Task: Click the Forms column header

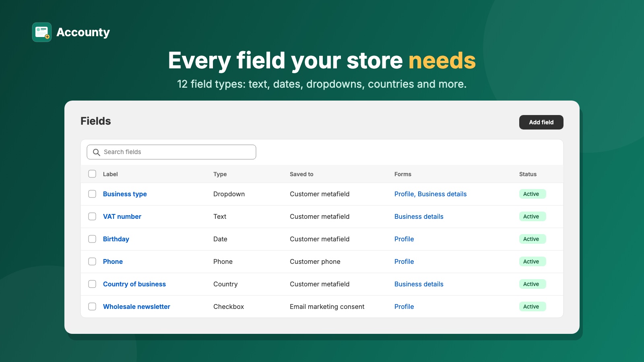Action: [403, 174]
